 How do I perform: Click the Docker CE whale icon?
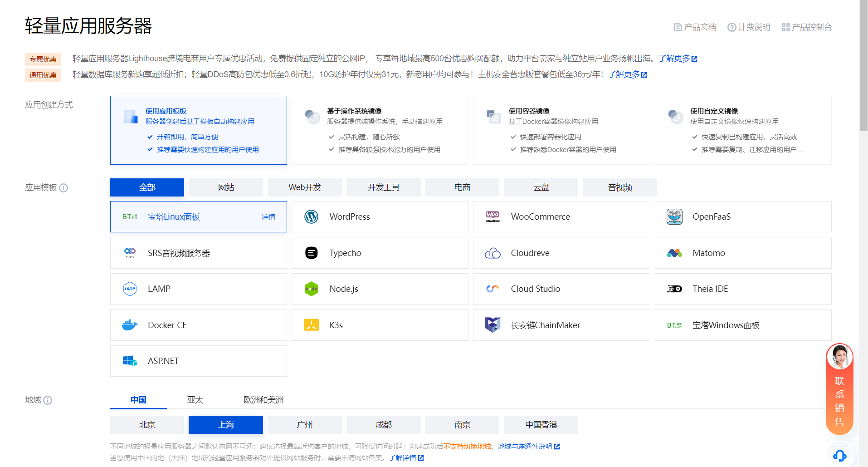130,325
